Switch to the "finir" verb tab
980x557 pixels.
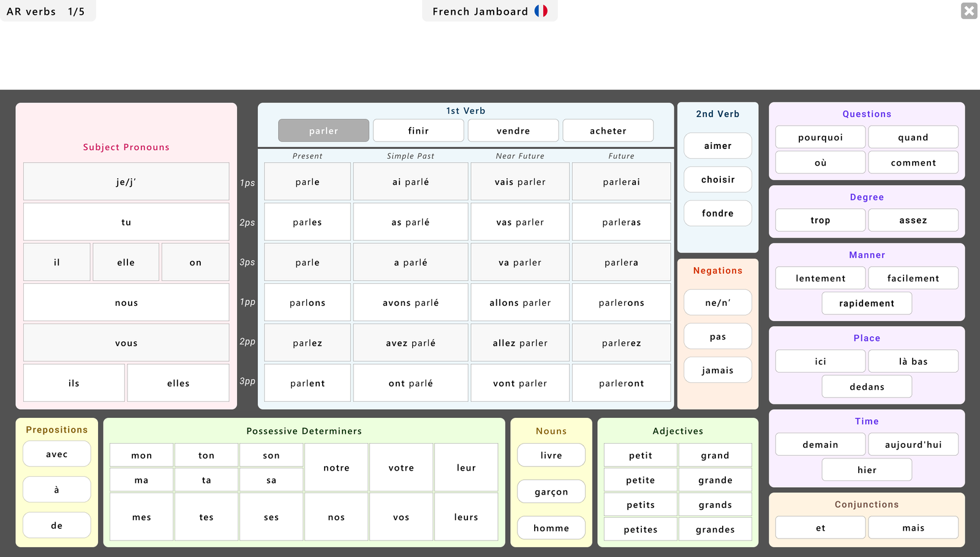pyautogui.click(x=418, y=131)
